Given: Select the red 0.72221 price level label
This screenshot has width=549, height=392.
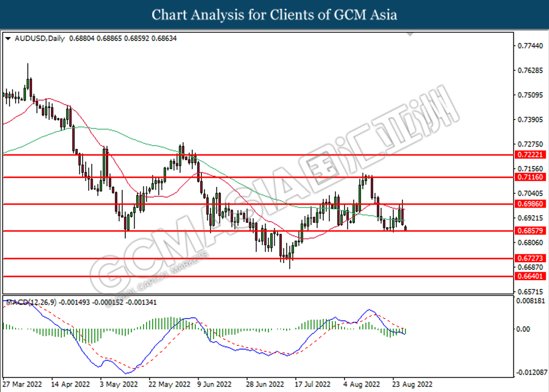Looking at the screenshot, I should click(x=530, y=155).
